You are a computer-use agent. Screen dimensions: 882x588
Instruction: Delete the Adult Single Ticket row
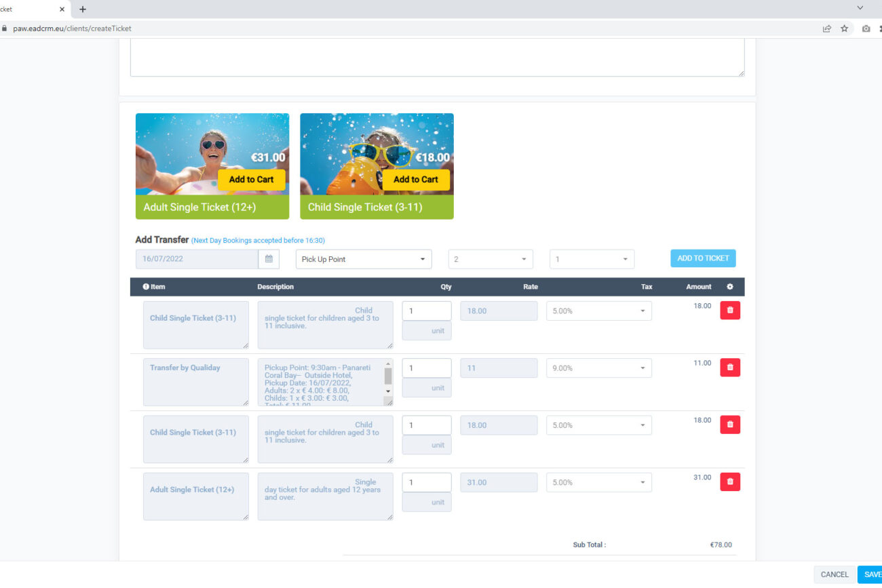(729, 482)
